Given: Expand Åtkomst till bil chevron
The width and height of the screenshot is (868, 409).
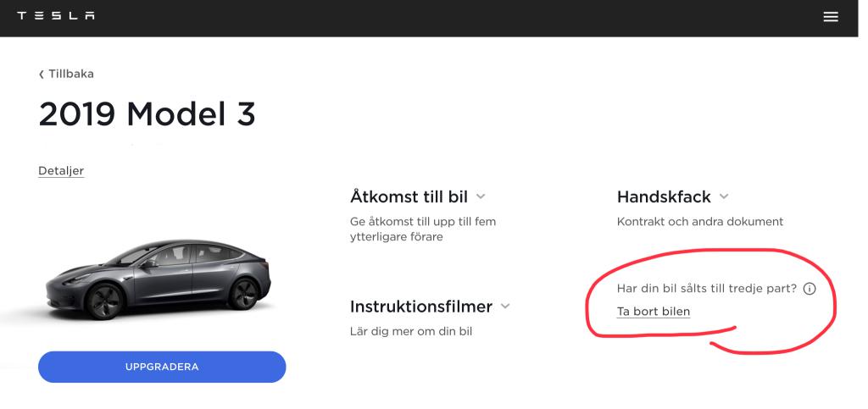Looking at the screenshot, I should coord(481,196).
